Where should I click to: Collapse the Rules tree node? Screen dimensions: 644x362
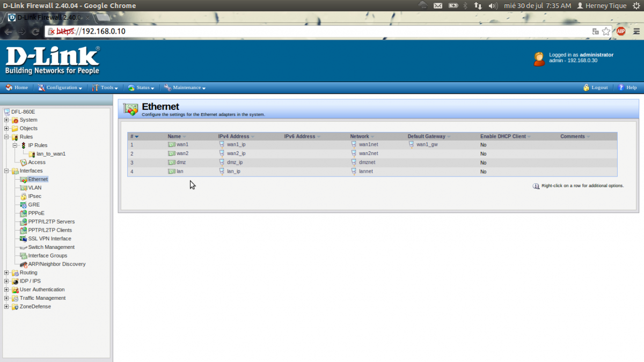click(6, 137)
